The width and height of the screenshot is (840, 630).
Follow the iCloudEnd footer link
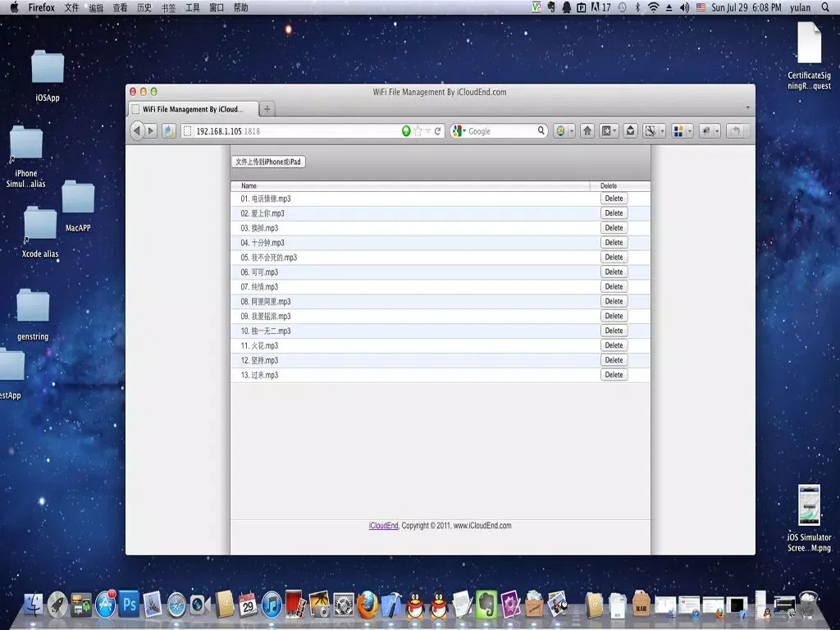(x=384, y=526)
